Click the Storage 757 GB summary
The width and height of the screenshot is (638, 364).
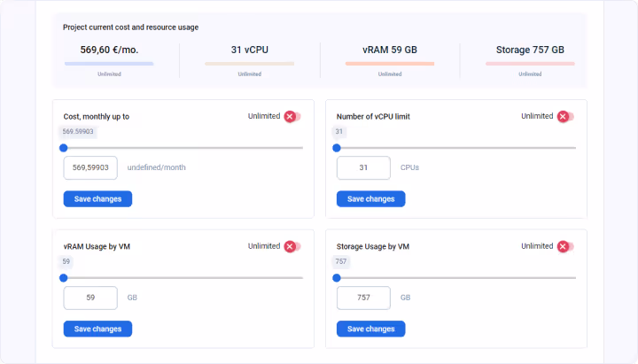(x=530, y=50)
